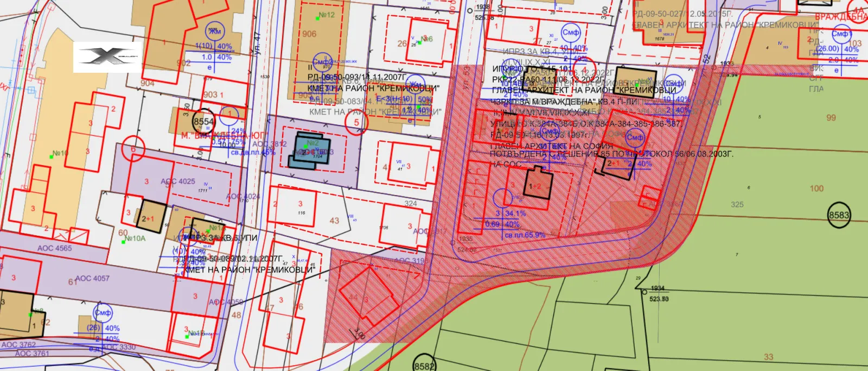Screen dimensions: 868x371
Task: Click the green №10A address marker
Action: coord(124,242)
